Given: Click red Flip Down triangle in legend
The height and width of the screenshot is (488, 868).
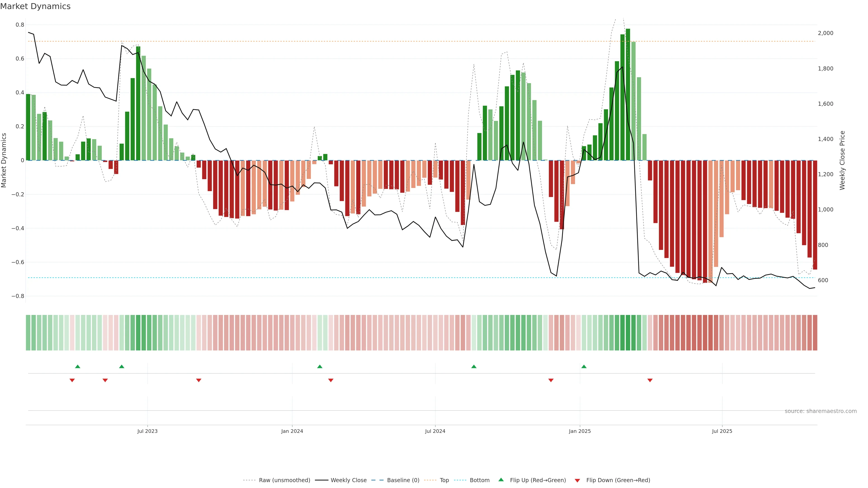Looking at the screenshot, I should (577, 481).
